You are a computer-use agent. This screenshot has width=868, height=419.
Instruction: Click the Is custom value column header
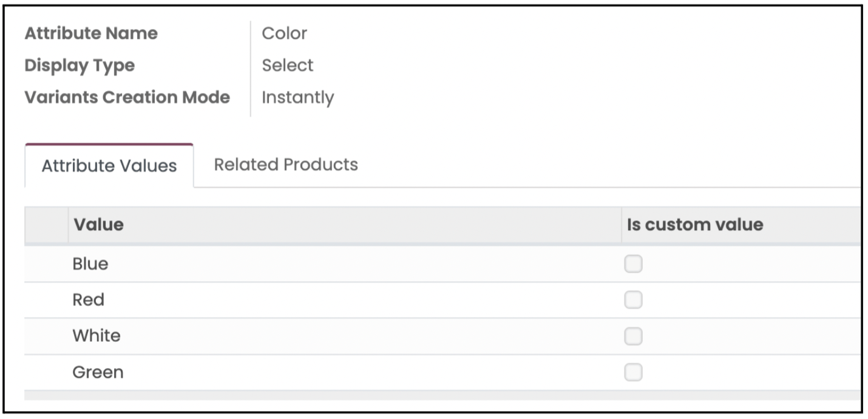pos(695,225)
